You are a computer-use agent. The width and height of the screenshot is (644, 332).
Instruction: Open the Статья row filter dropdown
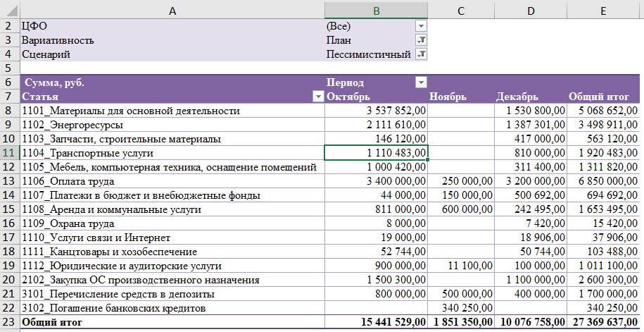[318, 97]
